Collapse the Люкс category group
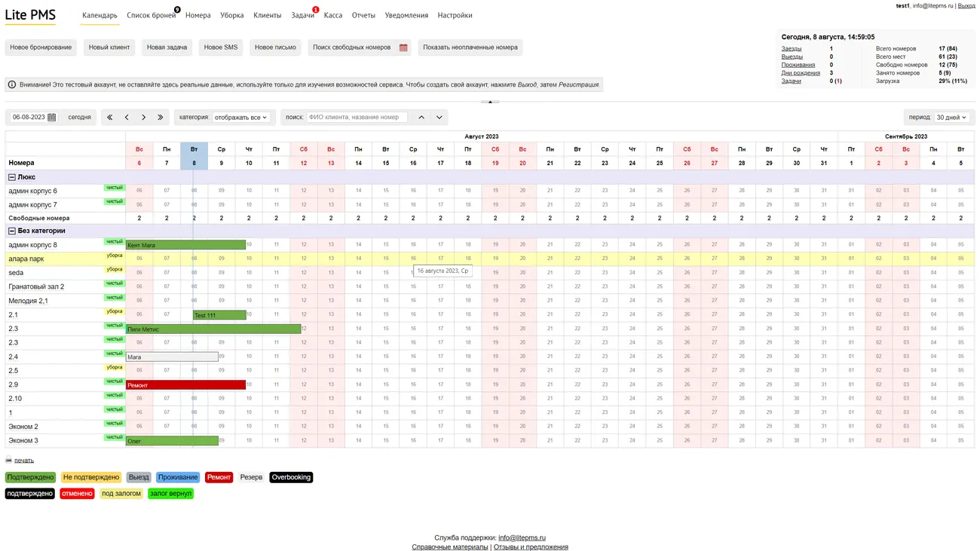The image size is (980, 551). [12, 177]
